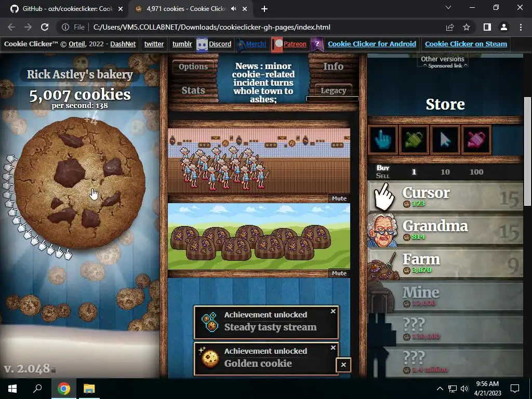Open File Explorer from the taskbar
532x399 pixels.
pyautogui.click(x=89, y=389)
